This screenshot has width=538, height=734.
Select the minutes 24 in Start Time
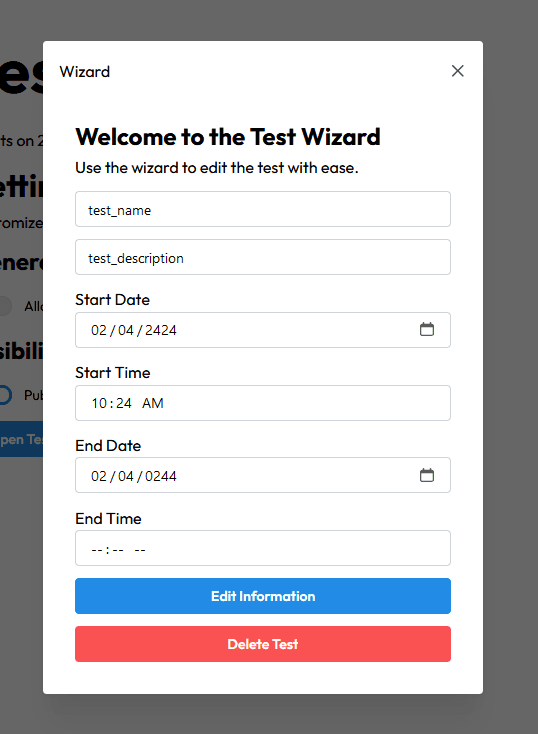coord(124,404)
